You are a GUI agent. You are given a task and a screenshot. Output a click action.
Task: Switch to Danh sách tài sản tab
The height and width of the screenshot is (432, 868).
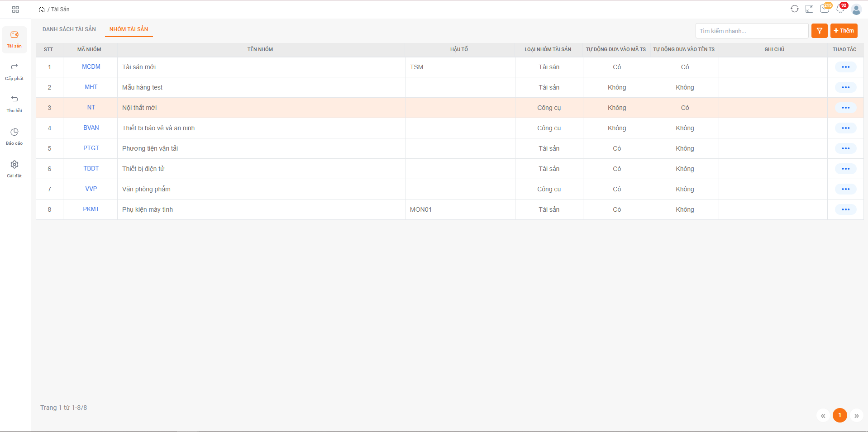pos(69,29)
